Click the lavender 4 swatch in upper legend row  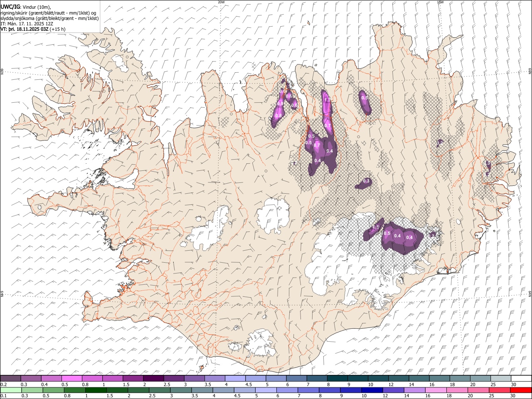point(235,378)
